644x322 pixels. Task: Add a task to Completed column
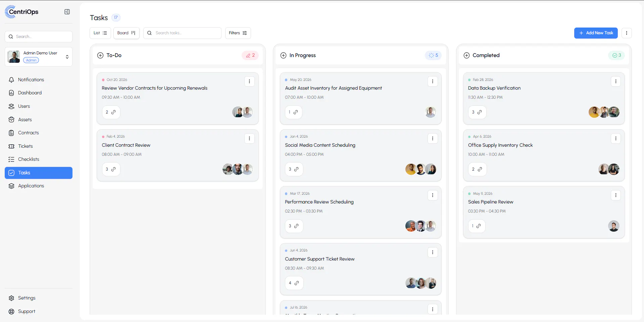click(x=466, y=55)
